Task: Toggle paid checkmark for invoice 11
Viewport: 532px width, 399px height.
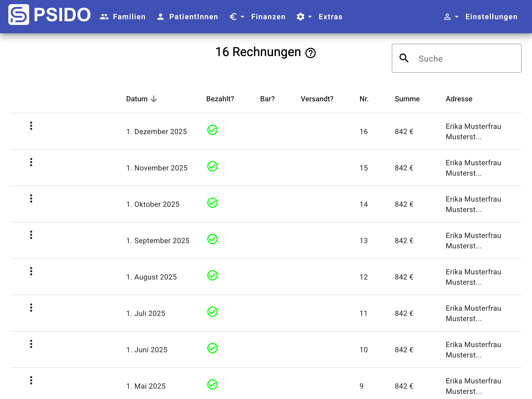Action: pos(212,312)
